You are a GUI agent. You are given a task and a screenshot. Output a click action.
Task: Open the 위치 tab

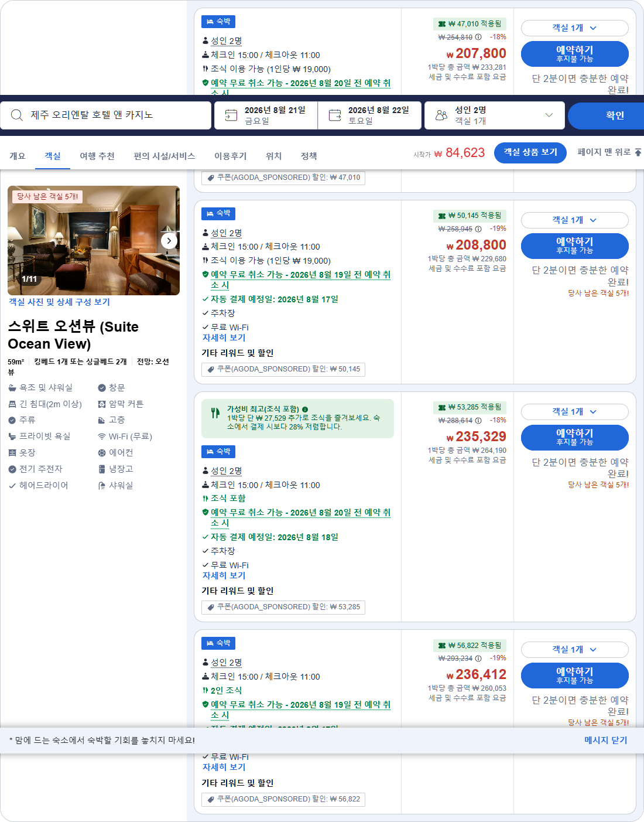click(x=274, y=156)
